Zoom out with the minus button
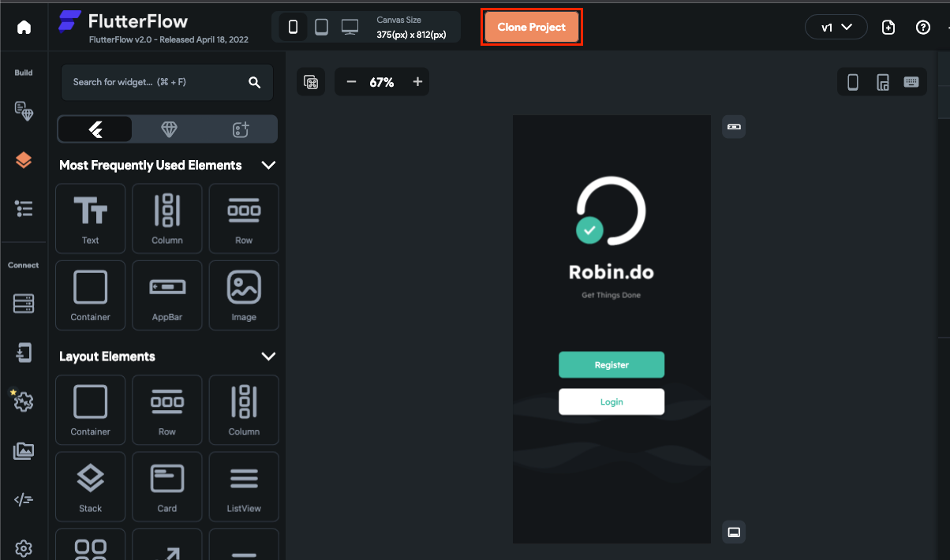The width and height of the screenshot is (950, 560). pos(351,82)
